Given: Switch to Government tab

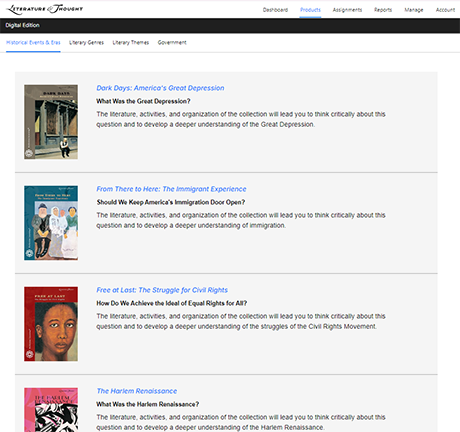Looking at the screenshot, I should [x=172, y=43].
